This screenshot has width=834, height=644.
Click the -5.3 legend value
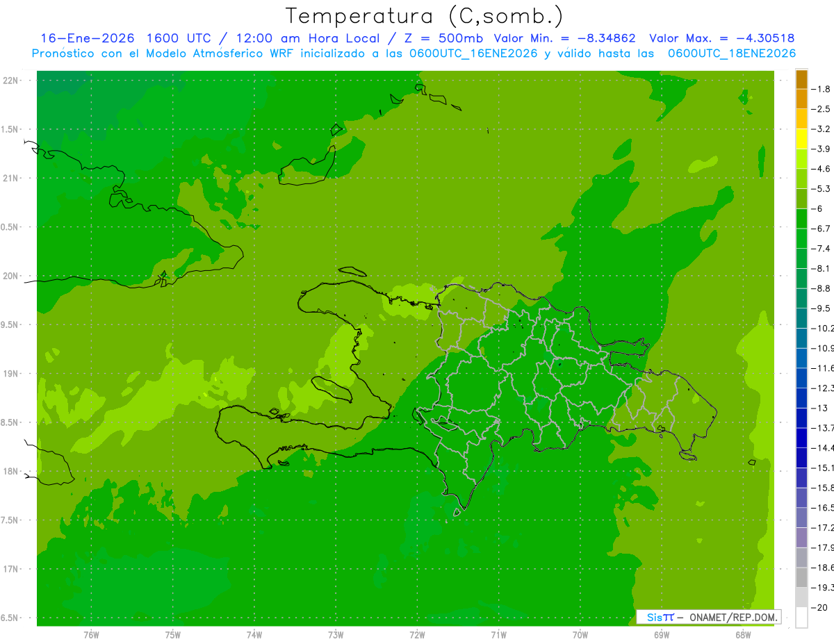[821, 188]
